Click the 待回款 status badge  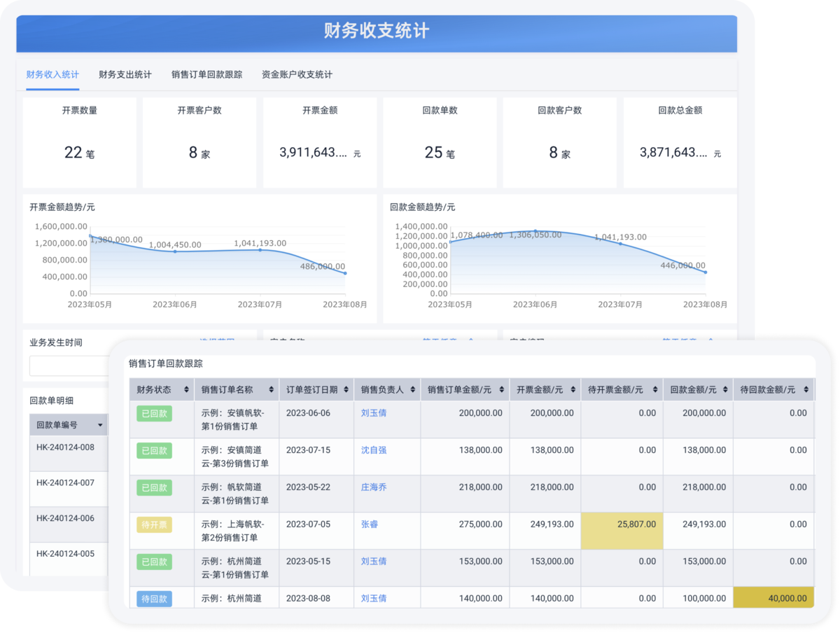pos(154,599)
